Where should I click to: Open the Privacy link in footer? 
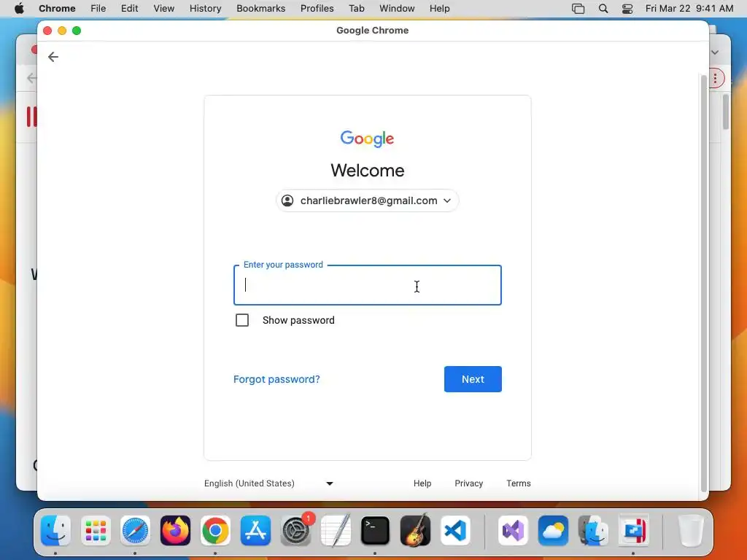point(469,483)
